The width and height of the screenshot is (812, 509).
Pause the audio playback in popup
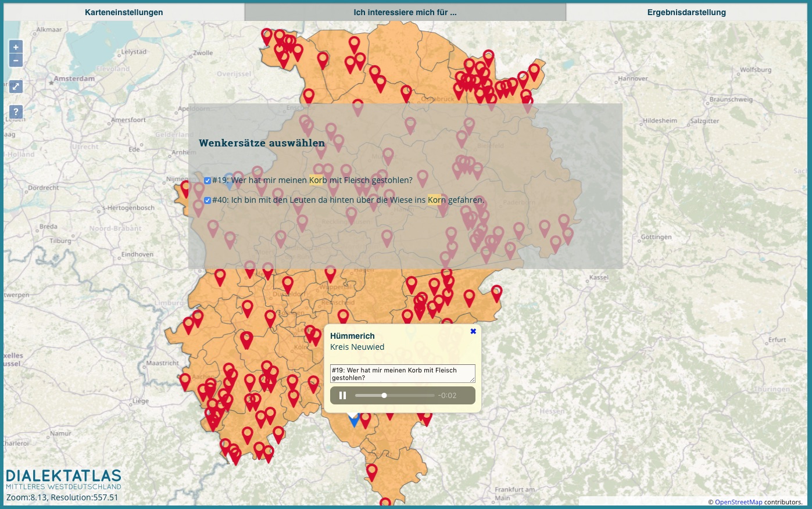click(343, 396)
